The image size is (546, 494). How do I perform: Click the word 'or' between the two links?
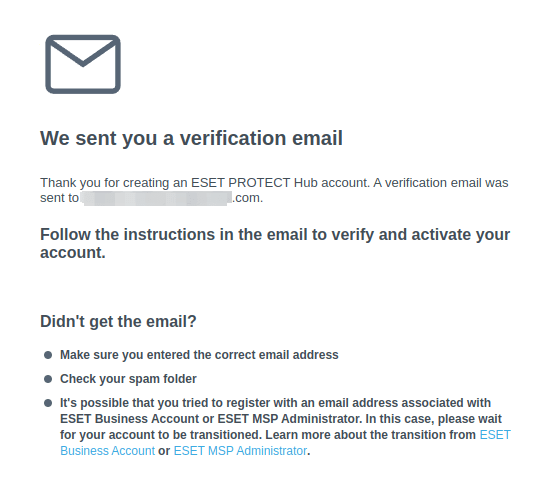pyautogui.click(x=164, y=451)
